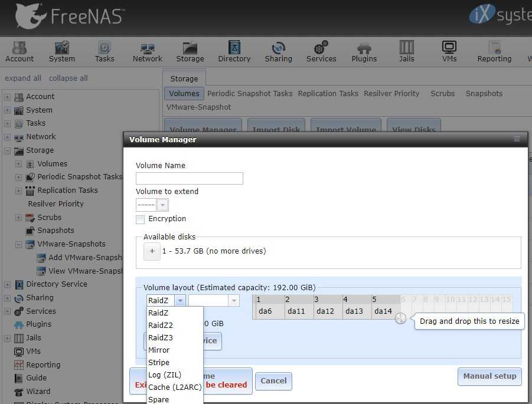The height and width of the screenshot is (404, 532).
Task: Collapse the Storage tree node
Action: (x=7, y=150)
